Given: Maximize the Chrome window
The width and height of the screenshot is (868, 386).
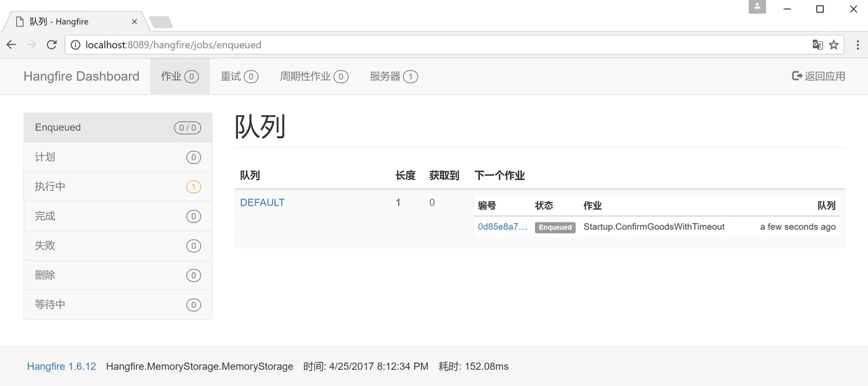Looking at the screenshot, I should 820,9.
